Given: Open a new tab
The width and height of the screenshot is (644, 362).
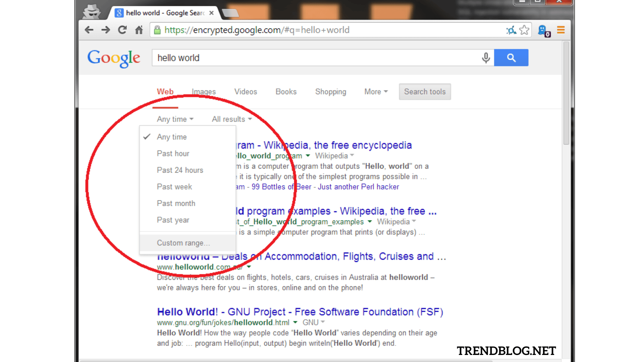Looking at the screenshot, I should [x=230, y=13].
